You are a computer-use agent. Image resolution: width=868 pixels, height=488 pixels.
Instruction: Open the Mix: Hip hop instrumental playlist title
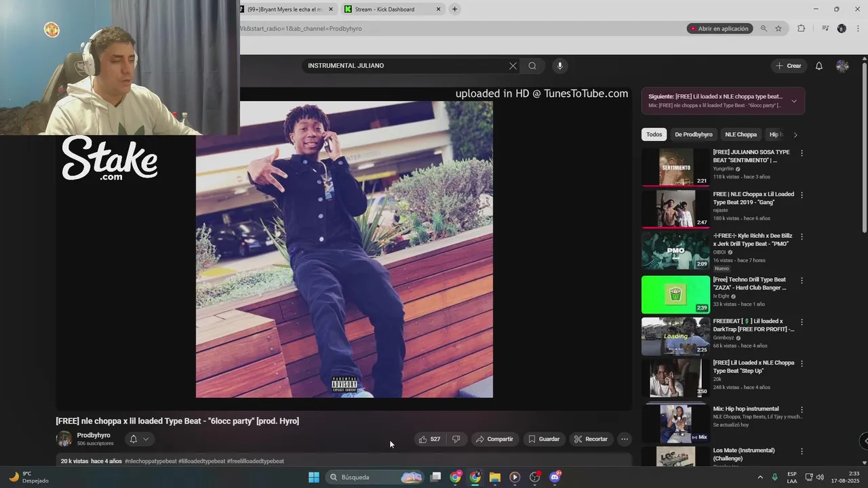746,409
